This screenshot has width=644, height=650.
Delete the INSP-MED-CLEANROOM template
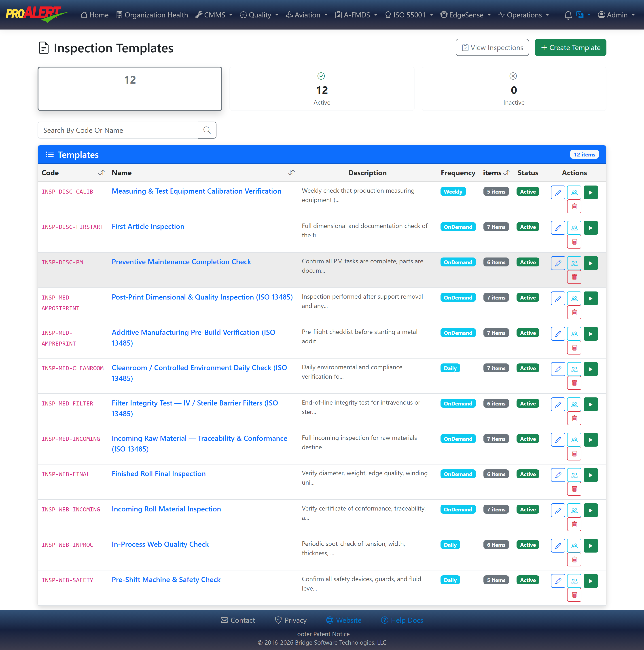[x=574, y=383]
